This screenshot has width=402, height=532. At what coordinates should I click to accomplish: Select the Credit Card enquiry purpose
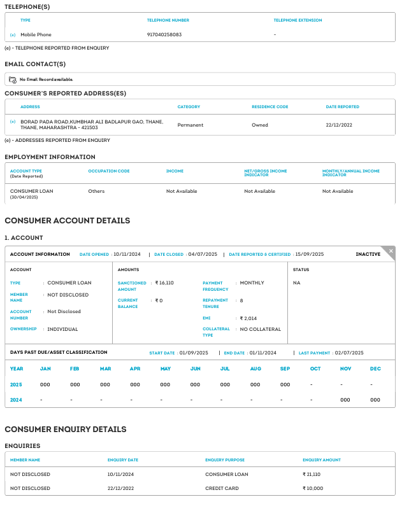point(222,488)
